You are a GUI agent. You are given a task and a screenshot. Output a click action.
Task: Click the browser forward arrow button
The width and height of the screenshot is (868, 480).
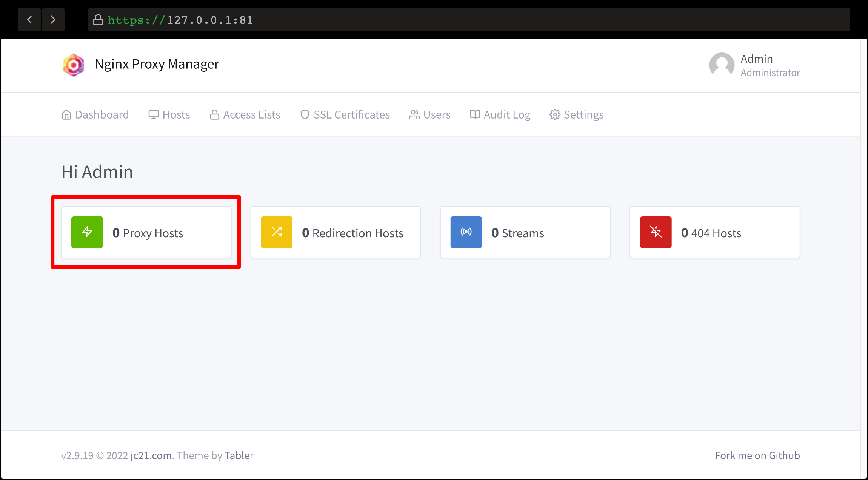pos(53,20)
